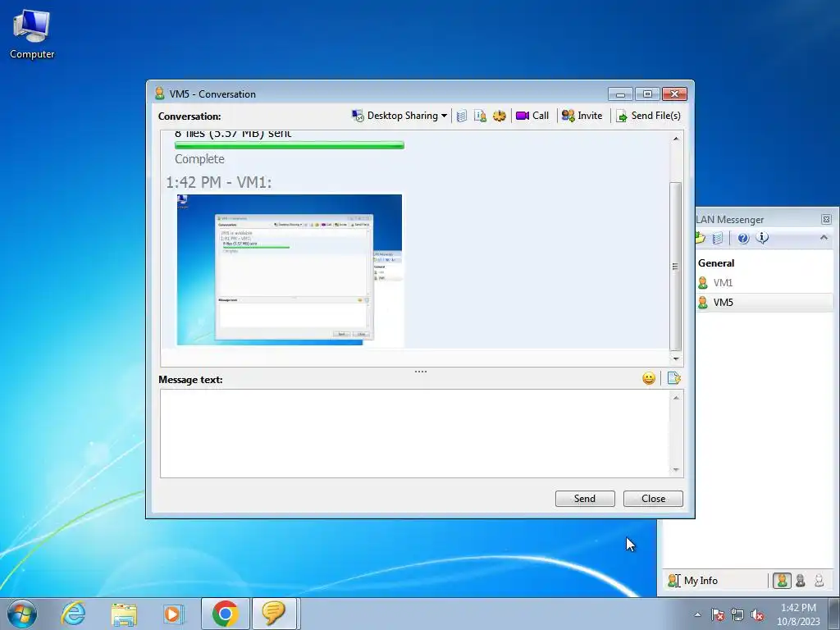Close the LAN Messenger panel

[826, 219]
